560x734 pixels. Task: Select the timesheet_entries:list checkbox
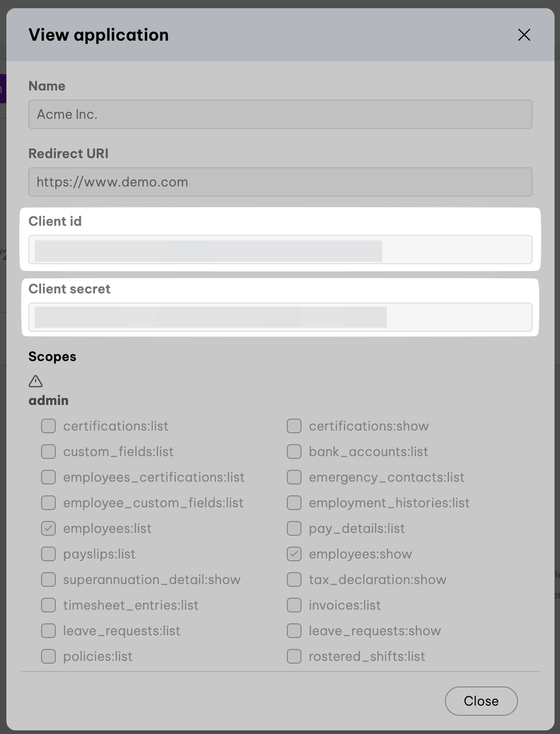pos(48,605)
